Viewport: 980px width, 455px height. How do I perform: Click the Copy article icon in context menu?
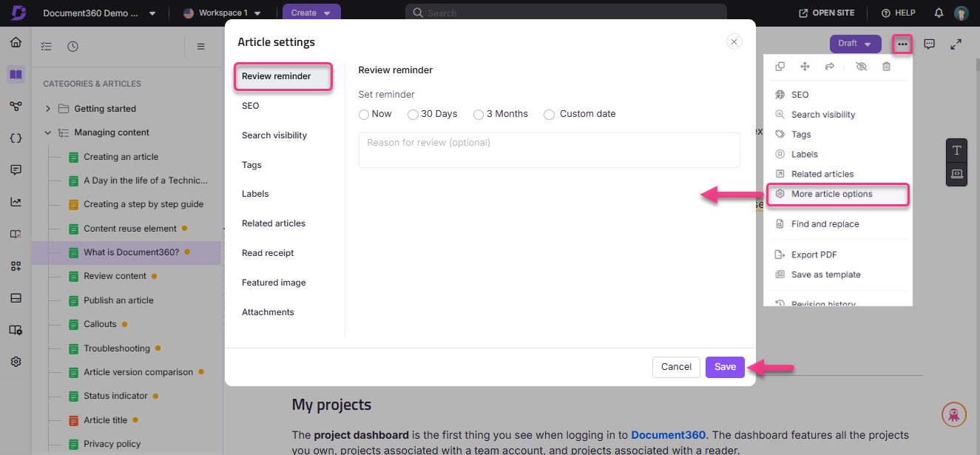[x=780, y=66]
